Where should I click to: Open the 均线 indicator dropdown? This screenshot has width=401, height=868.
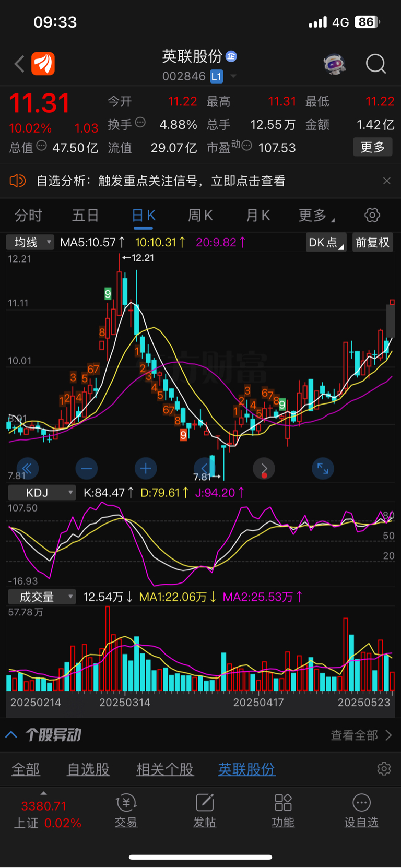pos(30,242)
